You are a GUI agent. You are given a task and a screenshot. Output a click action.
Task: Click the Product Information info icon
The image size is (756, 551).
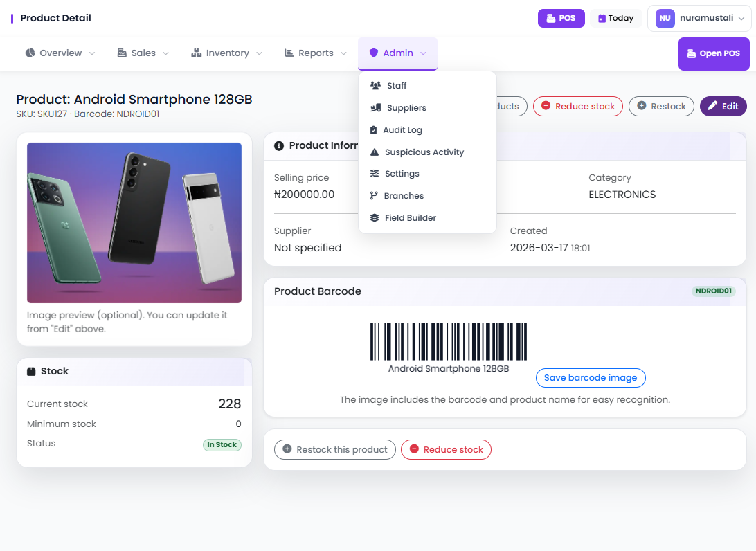[279, 146]
